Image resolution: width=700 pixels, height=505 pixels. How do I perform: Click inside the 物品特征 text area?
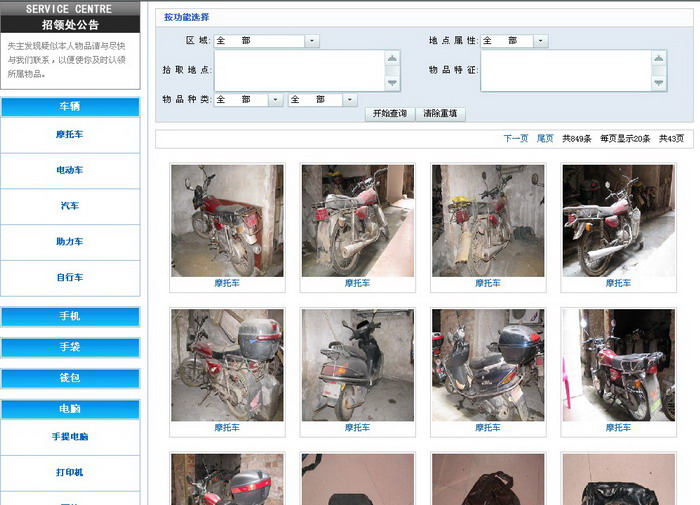point(566,71)
